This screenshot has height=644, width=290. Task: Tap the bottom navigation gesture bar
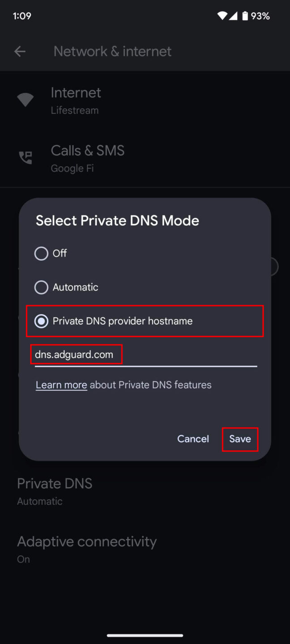pyautogui.click(x=145, y=635)
